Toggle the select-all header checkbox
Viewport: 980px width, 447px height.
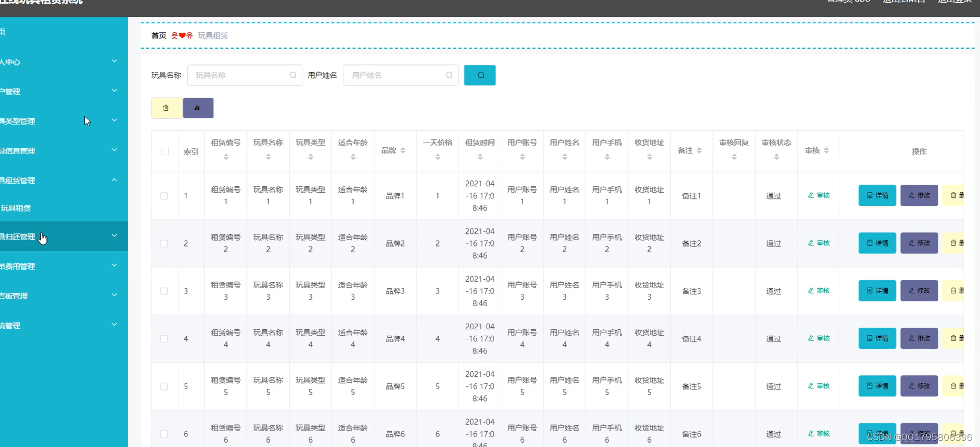(165, 151)
